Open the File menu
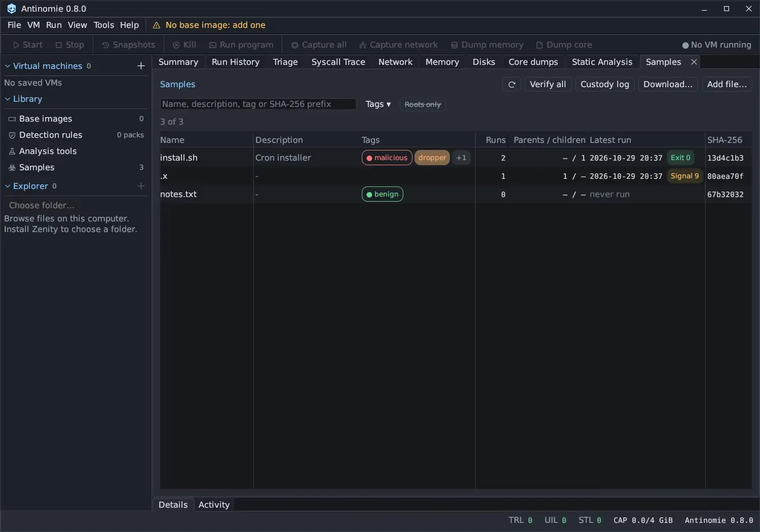760x532 pixels. [14, 25]
